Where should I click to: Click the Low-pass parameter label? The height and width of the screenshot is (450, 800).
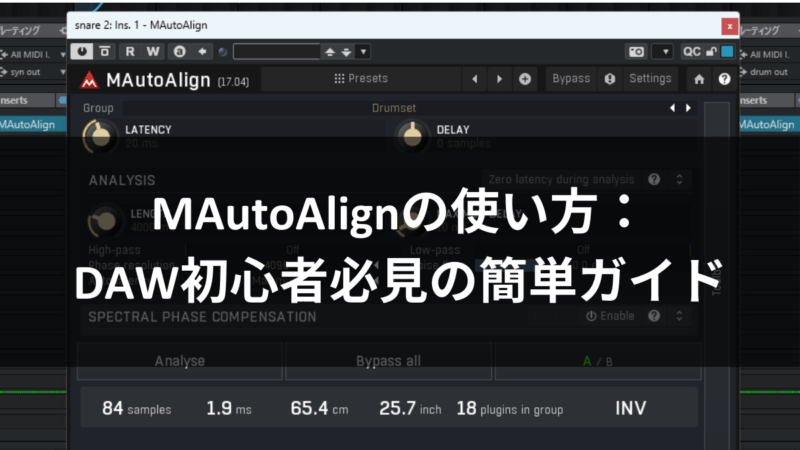coord(435,250)
